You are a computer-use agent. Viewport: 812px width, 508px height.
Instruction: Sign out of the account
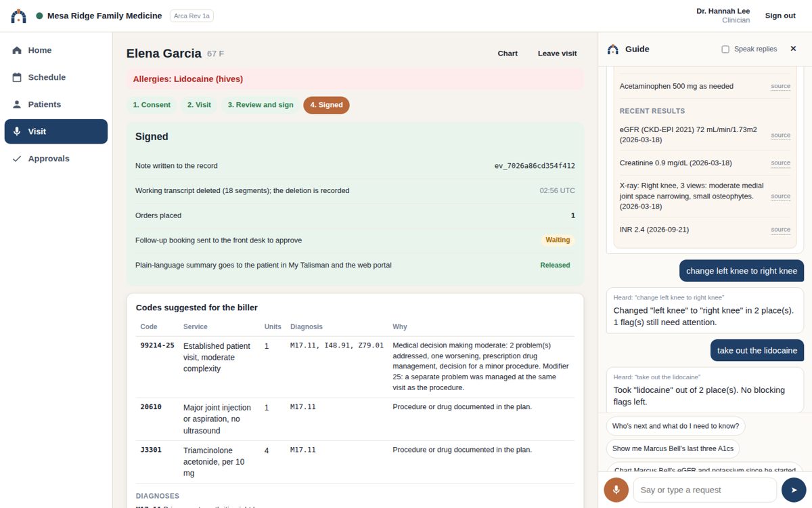click(x=780, y=16)
